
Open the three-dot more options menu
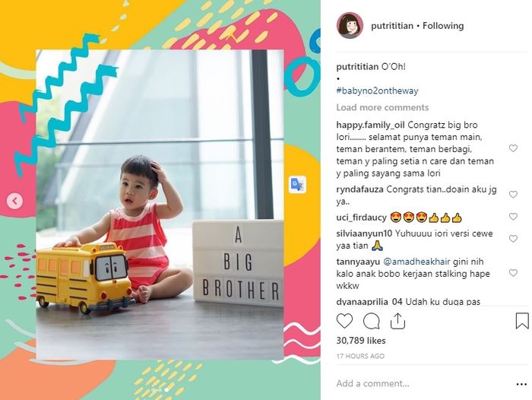pos(521,384)
